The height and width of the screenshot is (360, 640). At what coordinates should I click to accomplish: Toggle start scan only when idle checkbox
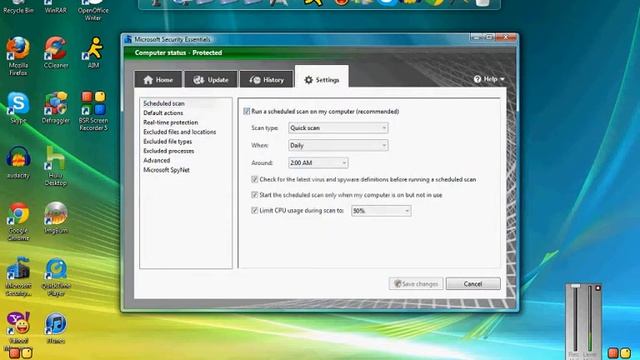click(254, 195)
